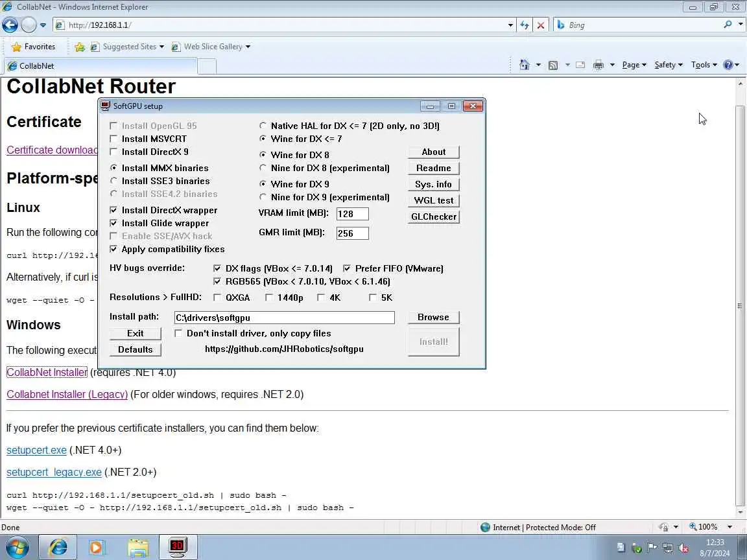The width and height of the screenshot is (747, 560).
Task: Check Install MSVCRT
Action: [113, 139]
